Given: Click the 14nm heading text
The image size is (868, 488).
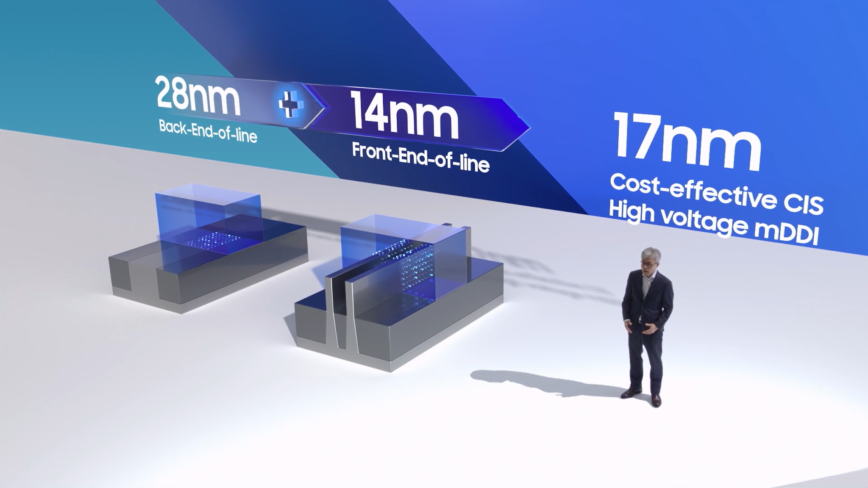Looking at the screenshot, I should tap(405, 115).
